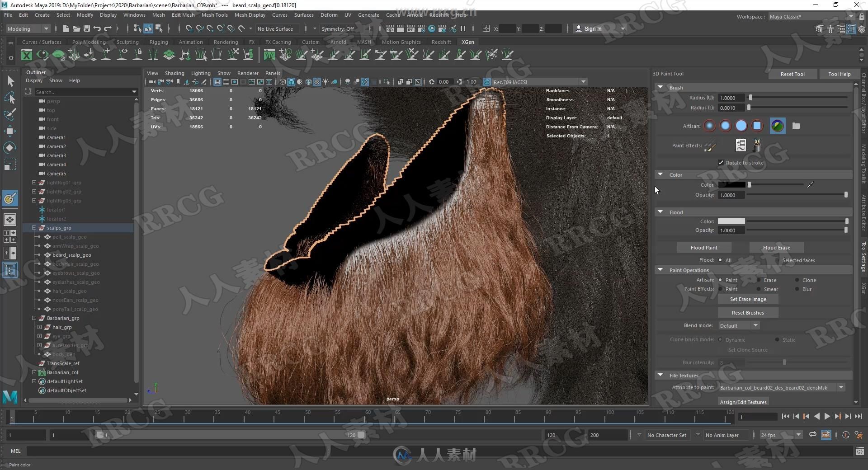Play the timeline backwards
This screenshot has width=868, height=470.
[x=816, y=416]
